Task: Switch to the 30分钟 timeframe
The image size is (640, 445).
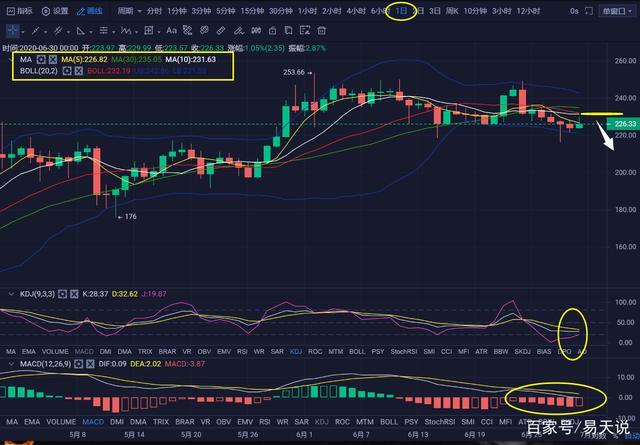Action: (281, 11)
